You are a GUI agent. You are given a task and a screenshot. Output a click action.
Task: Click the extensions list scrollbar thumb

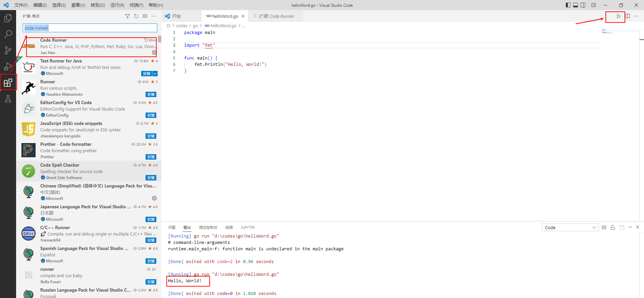[160, 39]
